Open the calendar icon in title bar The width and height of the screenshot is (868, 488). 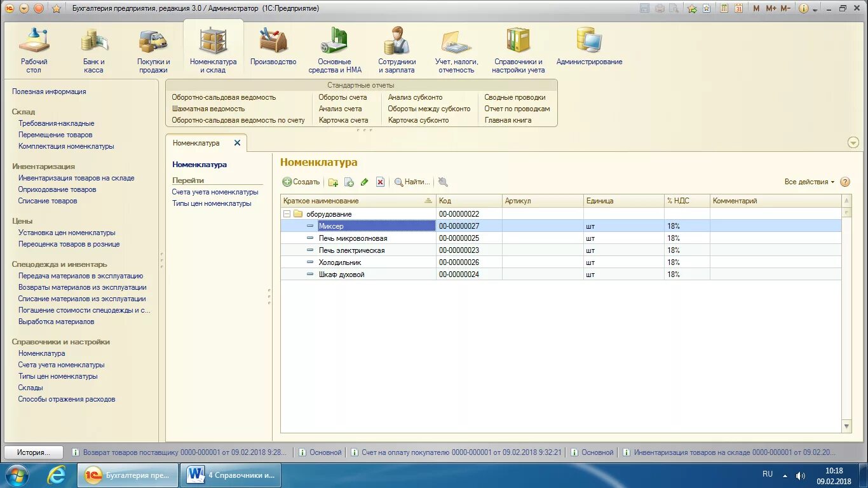738,8
